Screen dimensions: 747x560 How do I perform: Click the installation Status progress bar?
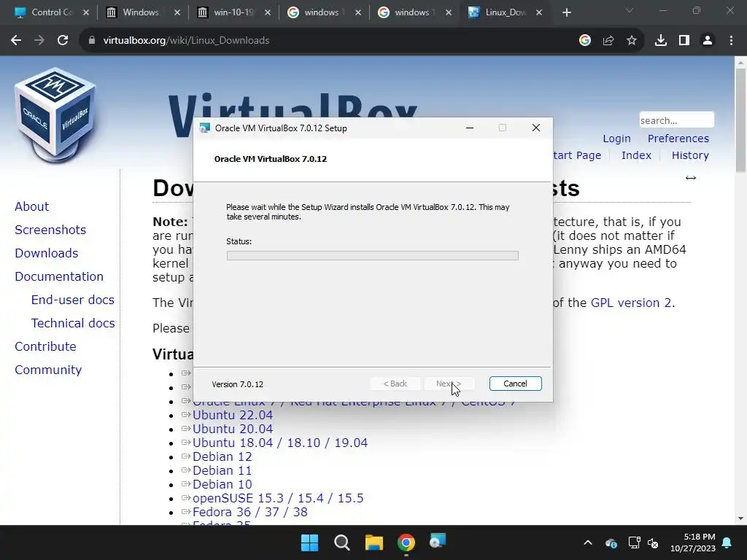coord(373,256)
